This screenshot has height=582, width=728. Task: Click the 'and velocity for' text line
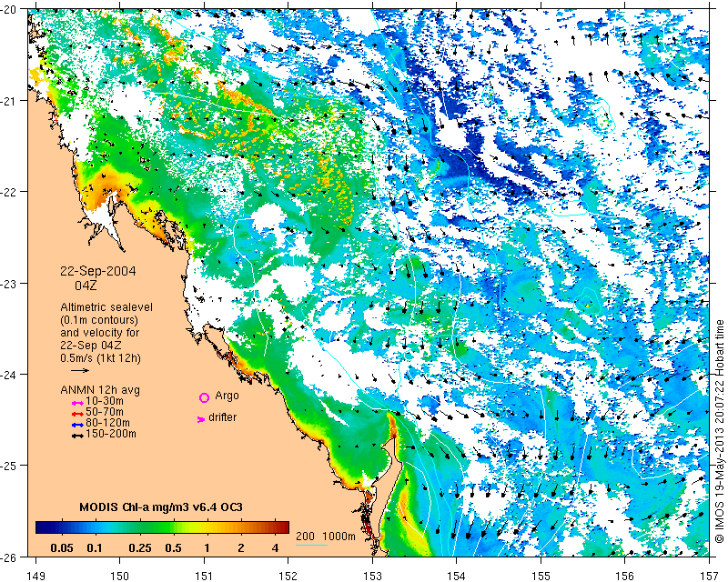pyautogui.click(x=100, y=333)
